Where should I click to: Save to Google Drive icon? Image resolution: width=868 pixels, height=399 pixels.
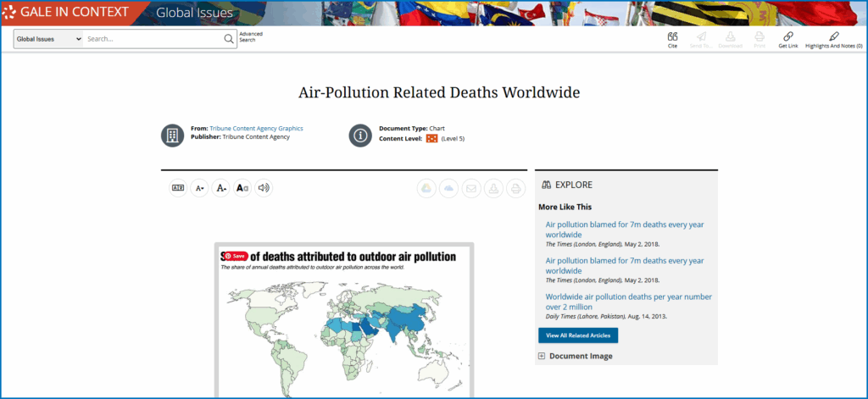(x=426, y=188)
